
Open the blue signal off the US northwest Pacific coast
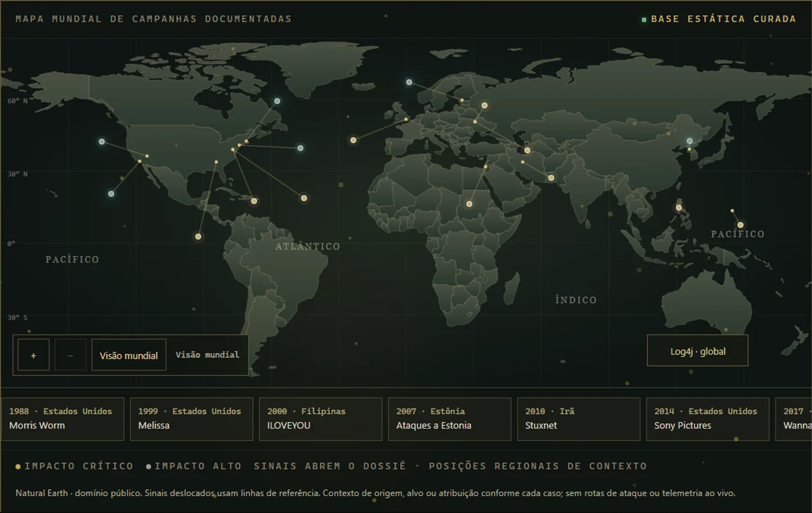tap(101, 141)
